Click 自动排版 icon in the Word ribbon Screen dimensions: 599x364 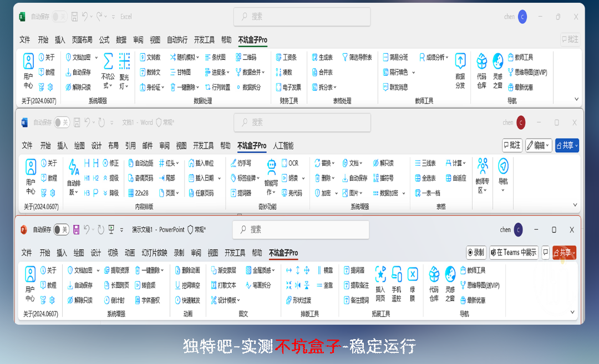click(74, 177)
